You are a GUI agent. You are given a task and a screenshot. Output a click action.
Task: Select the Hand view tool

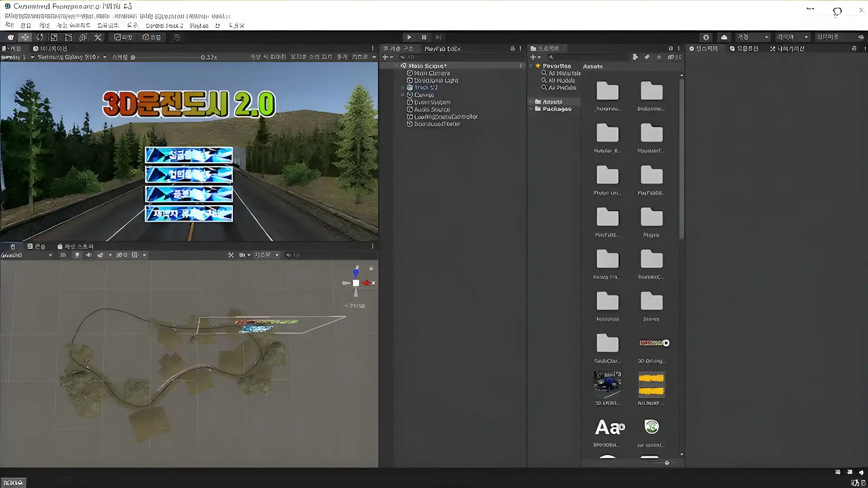coord(10,37)
